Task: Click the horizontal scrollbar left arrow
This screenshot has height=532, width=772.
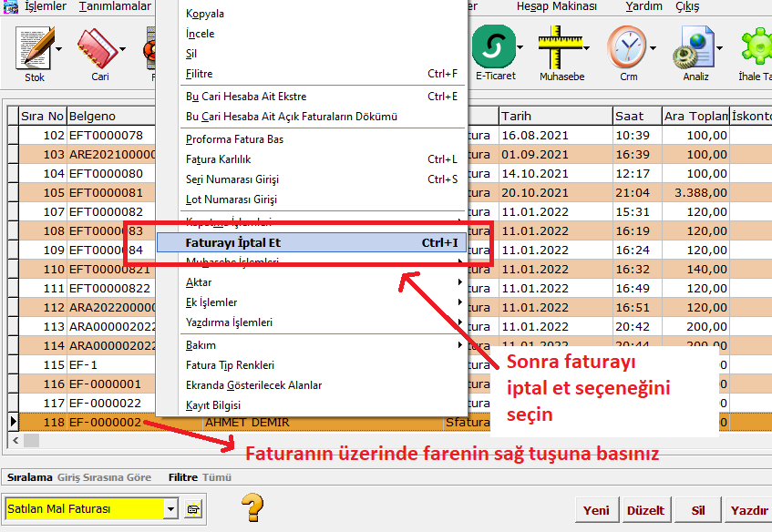Action: [x=14, y=440]
